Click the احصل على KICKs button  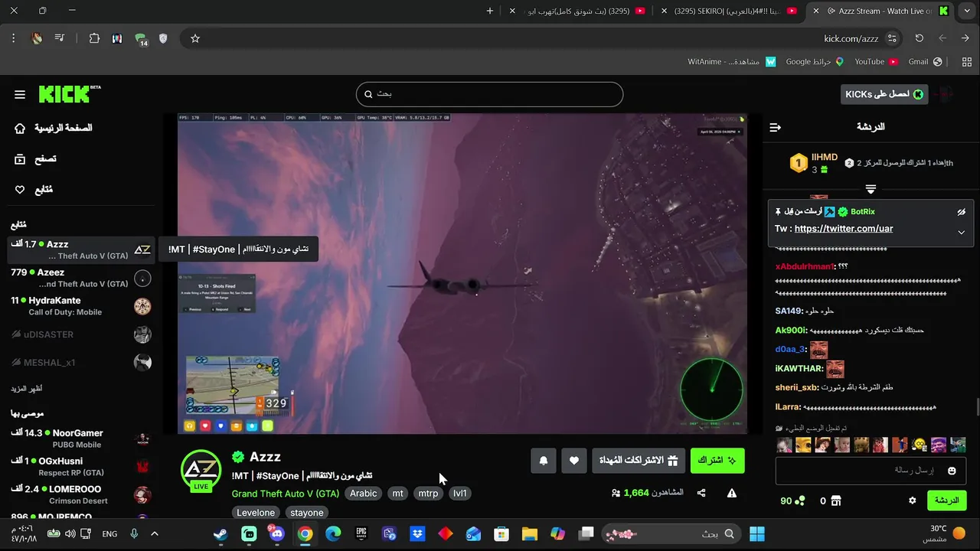pyautogui.click(x=884, y=94)
